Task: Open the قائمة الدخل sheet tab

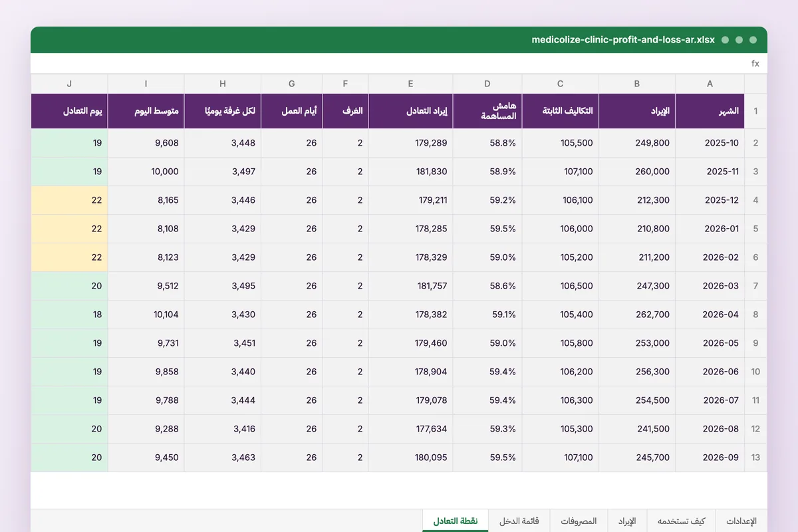Action: [x=519, y=521]
